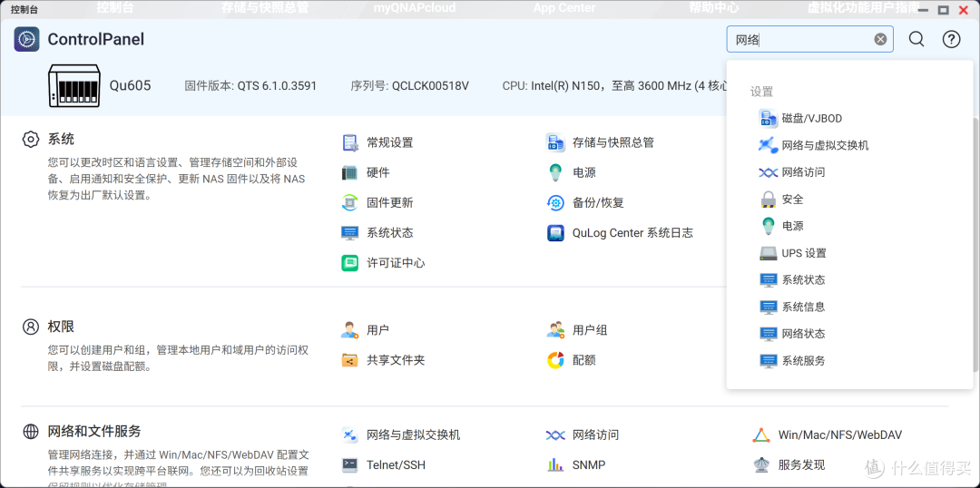Open 常规设置 icon in the 系统 section
The width and height of the screenshot is (980, 488).
(x=350, y=142)
